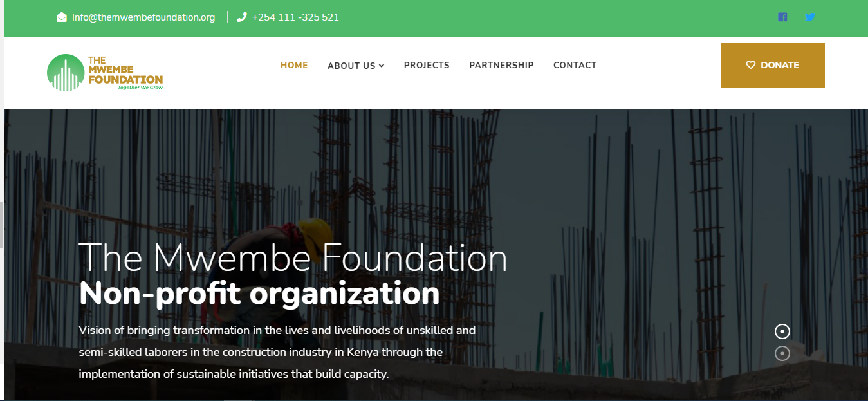Viewport: 868px width, 401px height.
Task: Click the heart icon on Donate button
Action: tap(750, 65)
